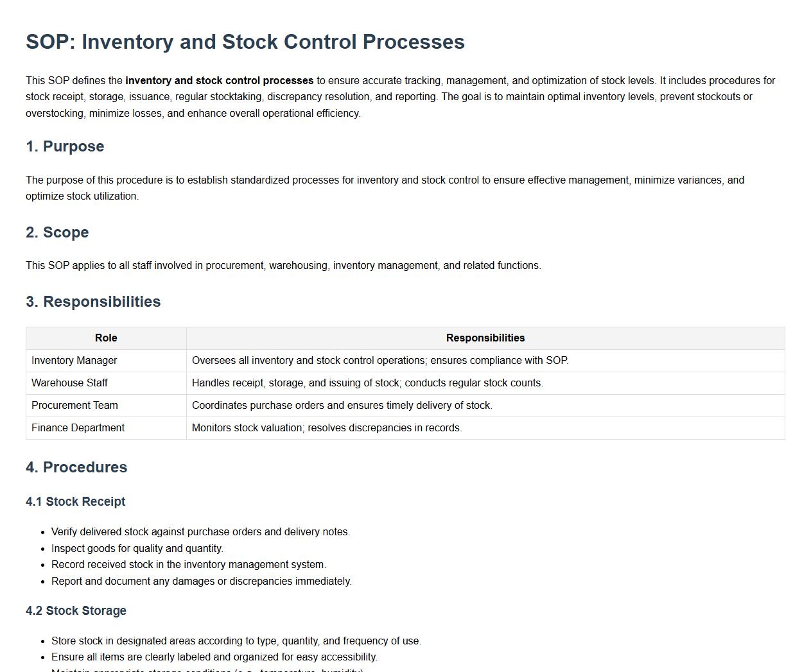This screenshot has width=811, height=672.
Task: Click the 'Responsibilities' table column header
Action: pyautogui.click(x=485, y=338)
